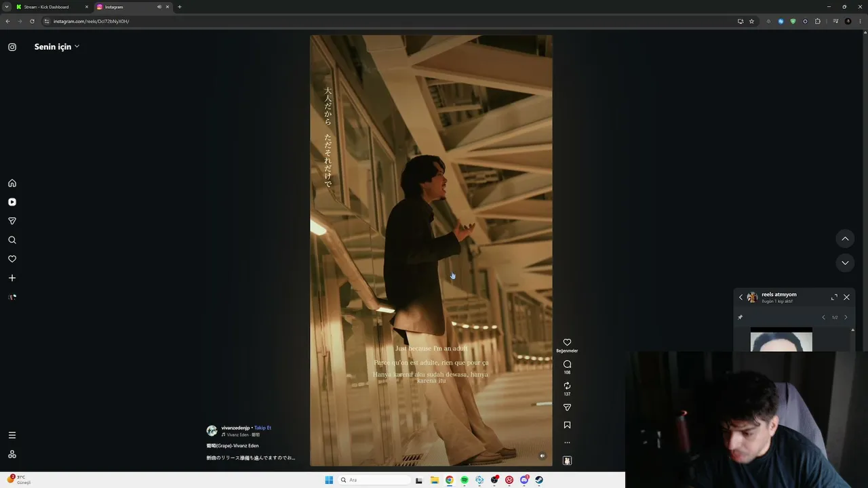Click the pin icon in chat popup
The width and height of the screenshot is (868, 488).
[x=741, y=317]
